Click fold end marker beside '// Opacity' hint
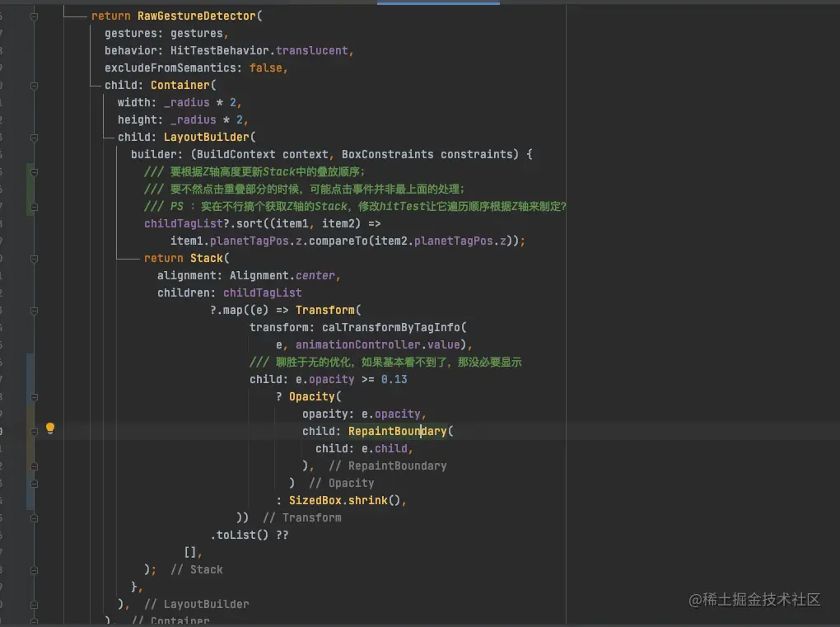The width and height of the screenshot is (840, 627). tap(35, 484)
